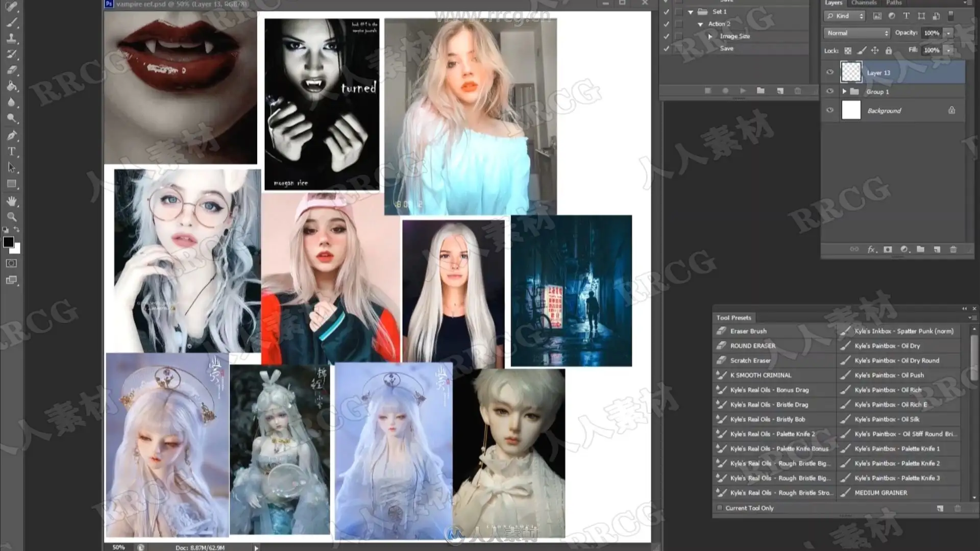The image size is (980, 551).
Task: Choose the MEDIUM GRAINER preset
Action: pos(880,493)
